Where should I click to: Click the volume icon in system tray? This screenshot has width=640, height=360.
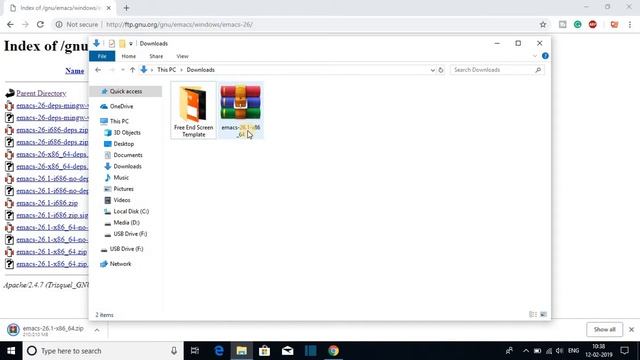[560, 351]
